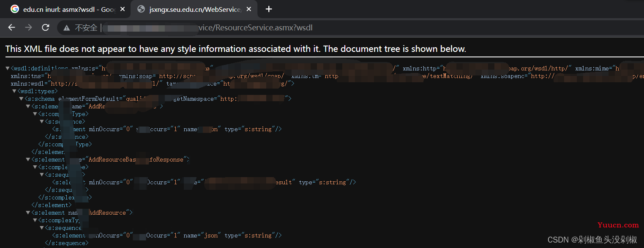Collapse the s:schema elementFormDefault node

click(x=21, y=99)
